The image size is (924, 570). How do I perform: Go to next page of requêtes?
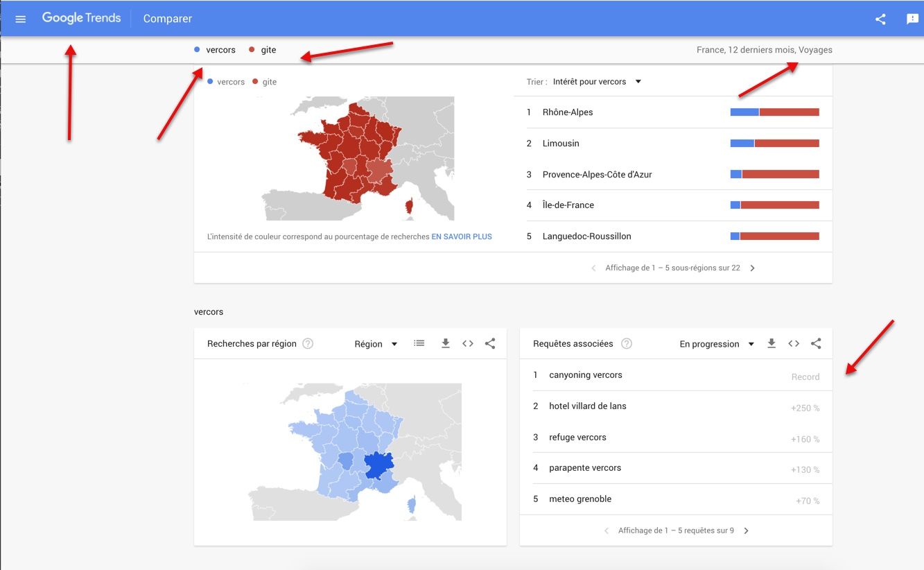[747, 530]
